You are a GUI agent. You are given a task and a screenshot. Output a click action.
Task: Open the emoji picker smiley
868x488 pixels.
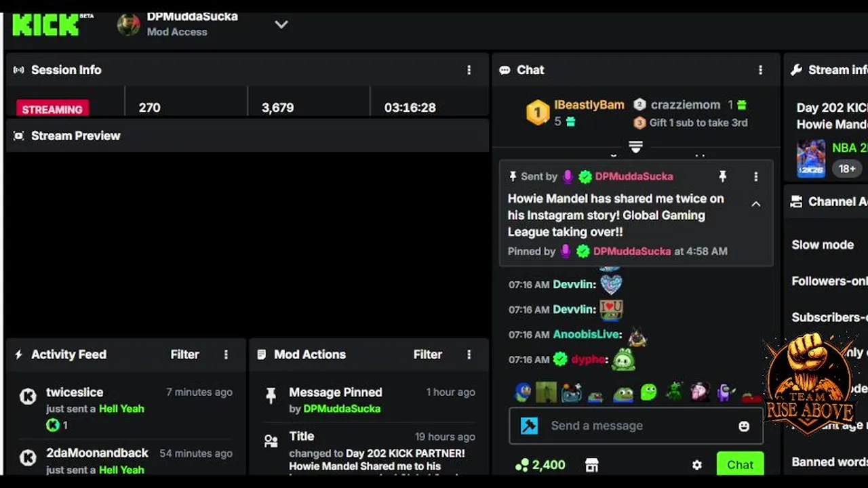click(x=744, y=426)
